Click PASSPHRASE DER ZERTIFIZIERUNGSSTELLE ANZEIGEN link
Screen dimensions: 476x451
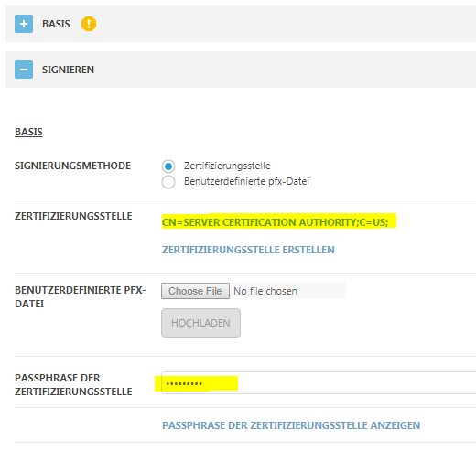(291, 425)
